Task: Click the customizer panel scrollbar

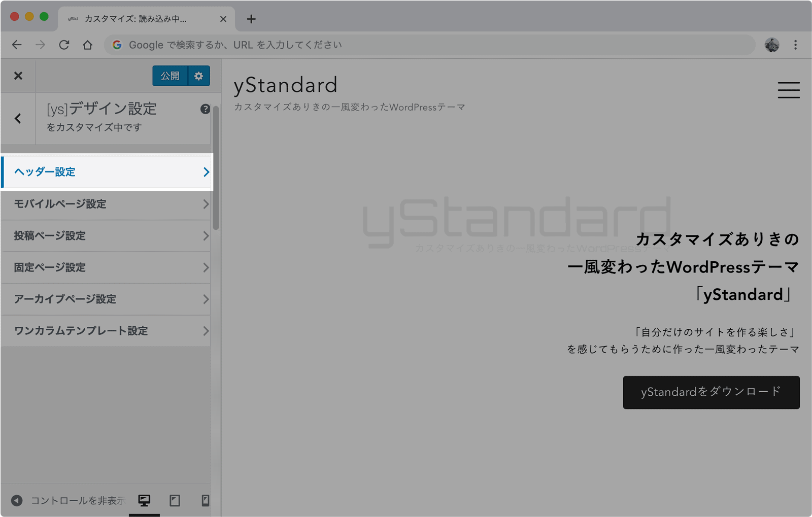Action: pos(216,168)
